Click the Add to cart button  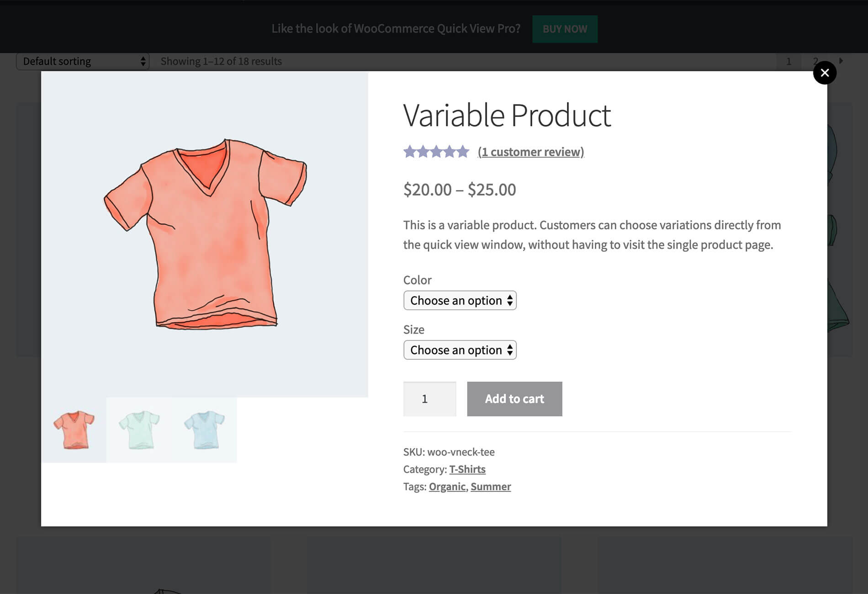[514, 399]
